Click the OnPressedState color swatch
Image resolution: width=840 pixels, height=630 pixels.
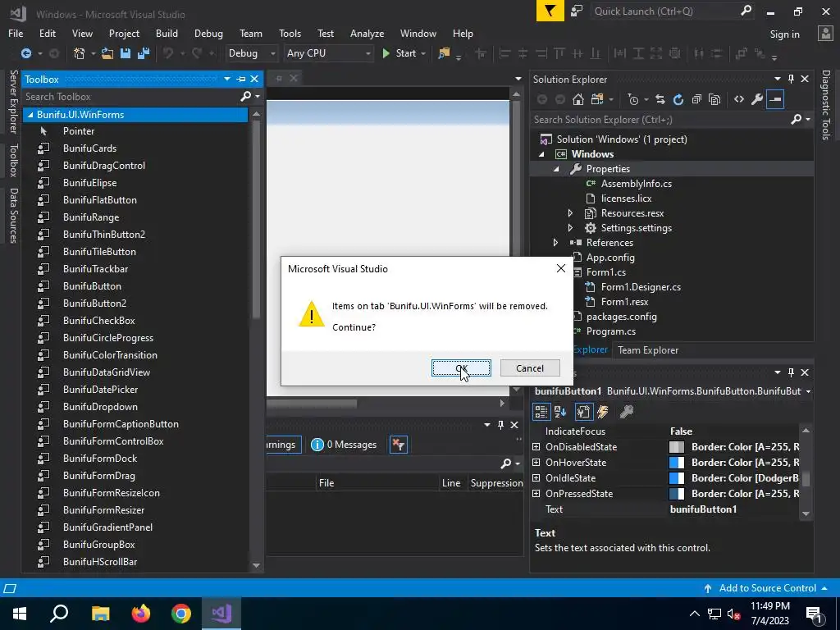click(677, 493)
